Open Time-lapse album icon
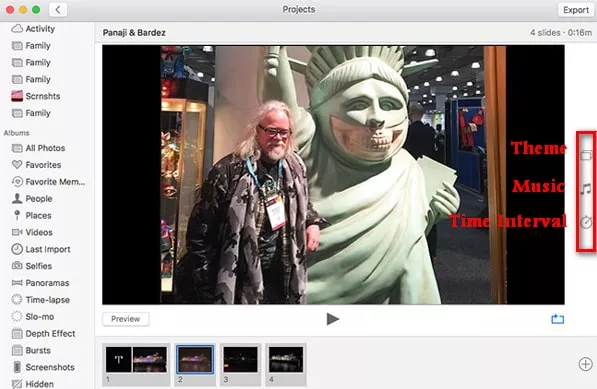 coord(17,300)
